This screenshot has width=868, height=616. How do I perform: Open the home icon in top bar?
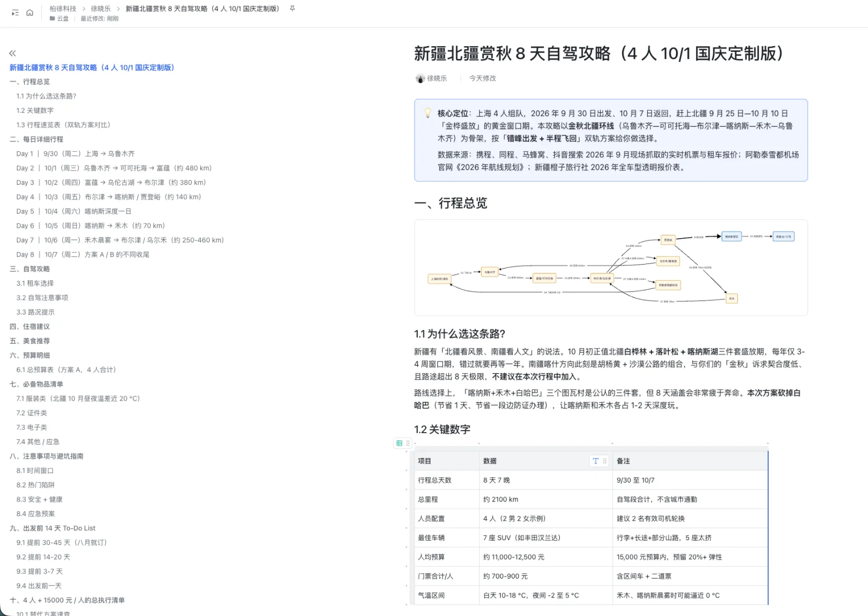point(30,12)
